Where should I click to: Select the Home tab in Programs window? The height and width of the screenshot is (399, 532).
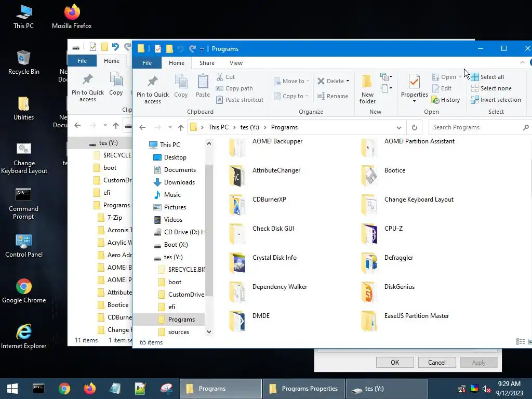(x=177, y=63)
